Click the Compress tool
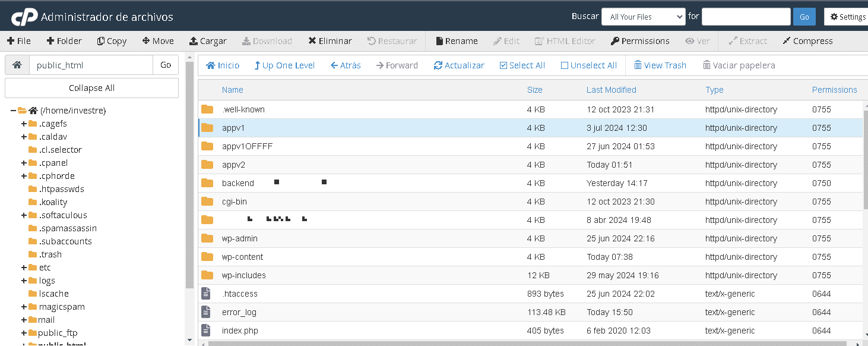 click(807, 41)
